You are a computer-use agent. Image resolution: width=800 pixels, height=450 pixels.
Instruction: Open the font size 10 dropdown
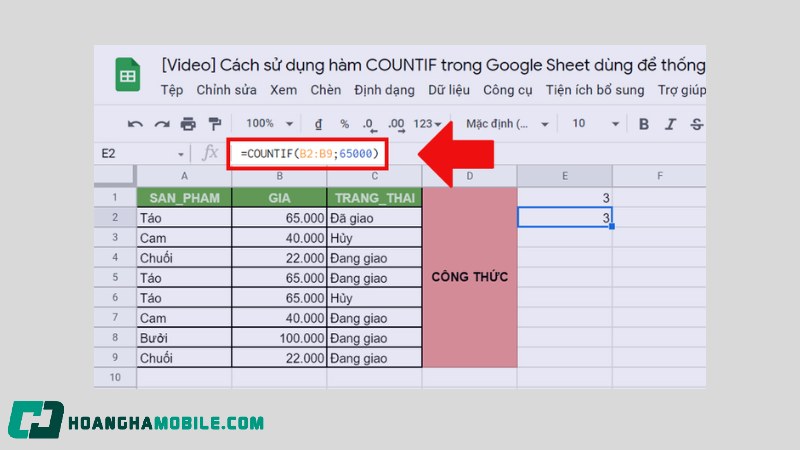pos(595,123)
